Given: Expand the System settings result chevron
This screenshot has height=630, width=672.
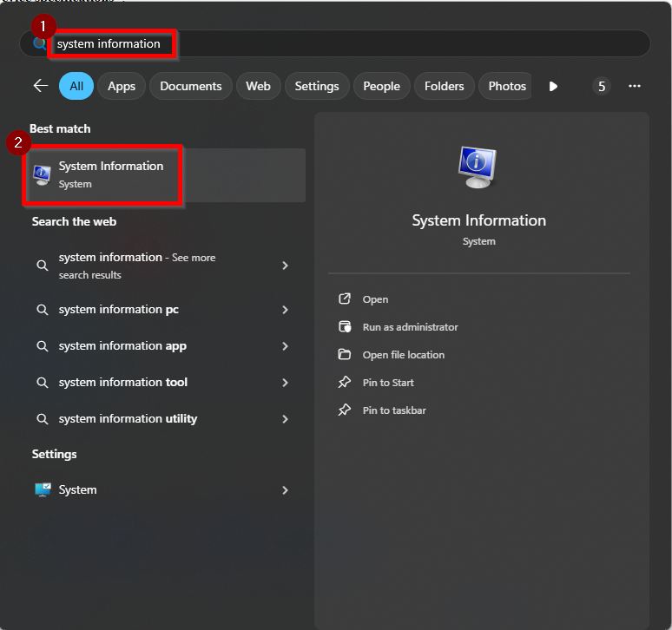Looking at the screenshot, I should point(285,490).
